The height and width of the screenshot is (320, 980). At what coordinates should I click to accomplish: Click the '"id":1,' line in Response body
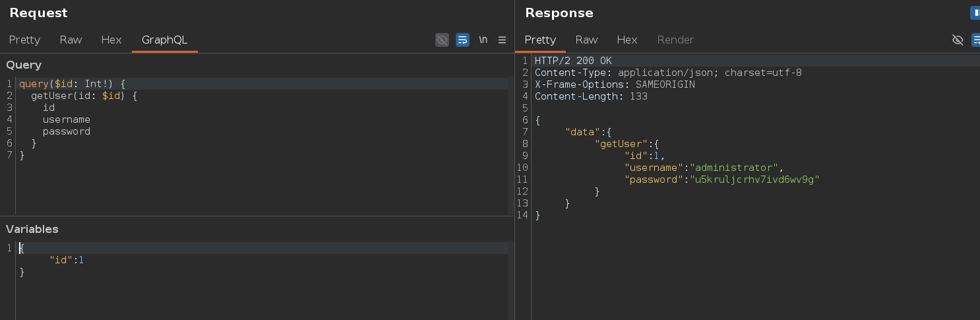point(645,156)
